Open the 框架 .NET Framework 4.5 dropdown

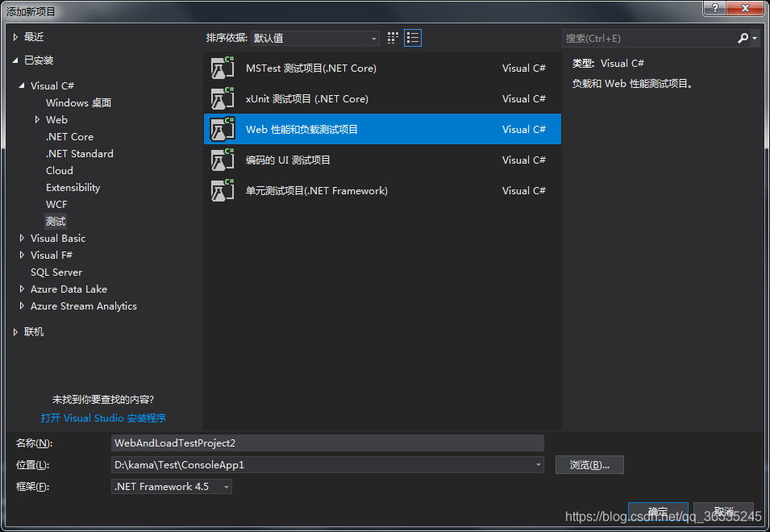172,486
